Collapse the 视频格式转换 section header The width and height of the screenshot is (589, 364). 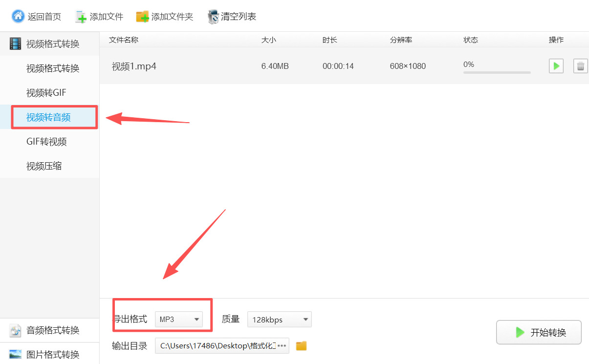pyautogui.click(x=49, y=44)
